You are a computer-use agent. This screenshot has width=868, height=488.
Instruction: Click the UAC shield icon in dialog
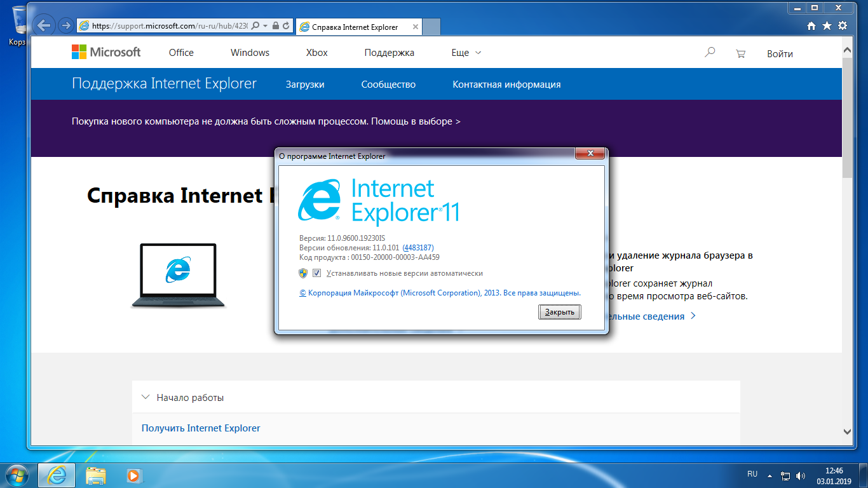pyautogui.click(x=303, y=273)
